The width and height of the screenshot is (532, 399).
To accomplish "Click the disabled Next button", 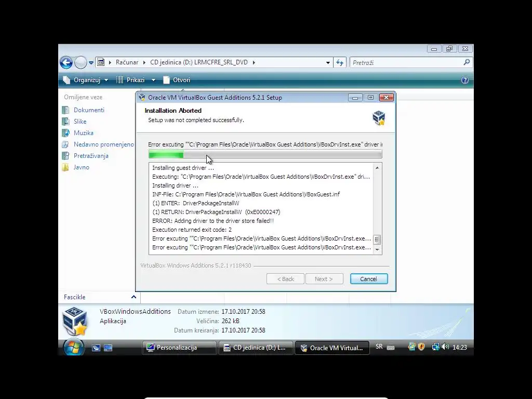I will coord(324,279).
